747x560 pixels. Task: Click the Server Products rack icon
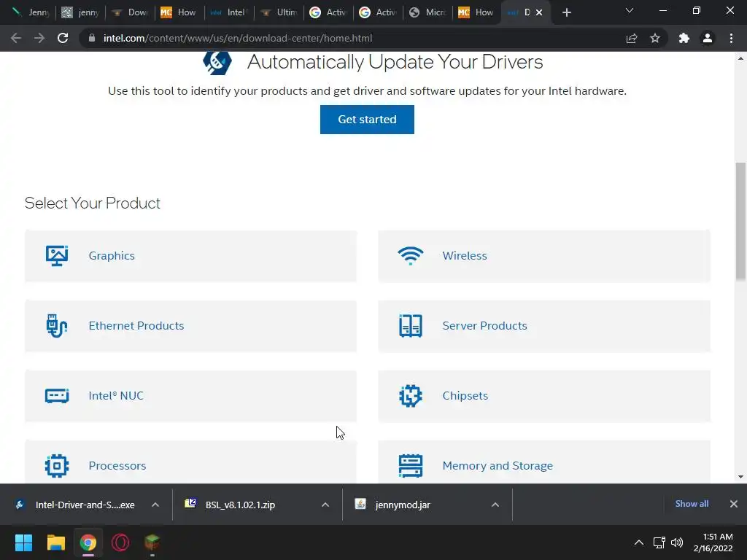pos(410,326)
